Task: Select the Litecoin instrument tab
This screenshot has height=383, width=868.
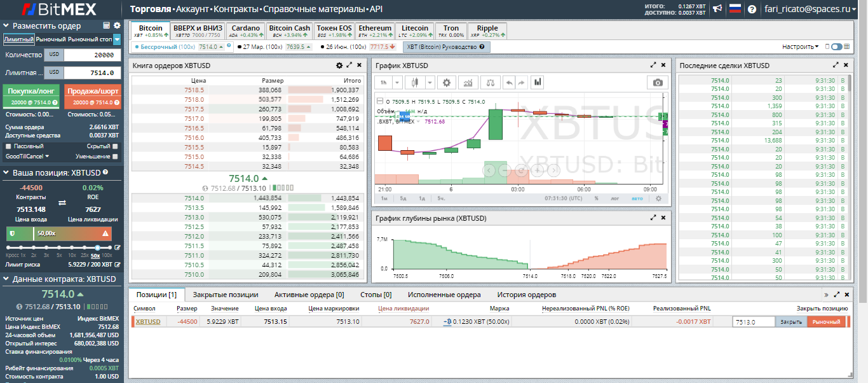Action: [415, 31]
